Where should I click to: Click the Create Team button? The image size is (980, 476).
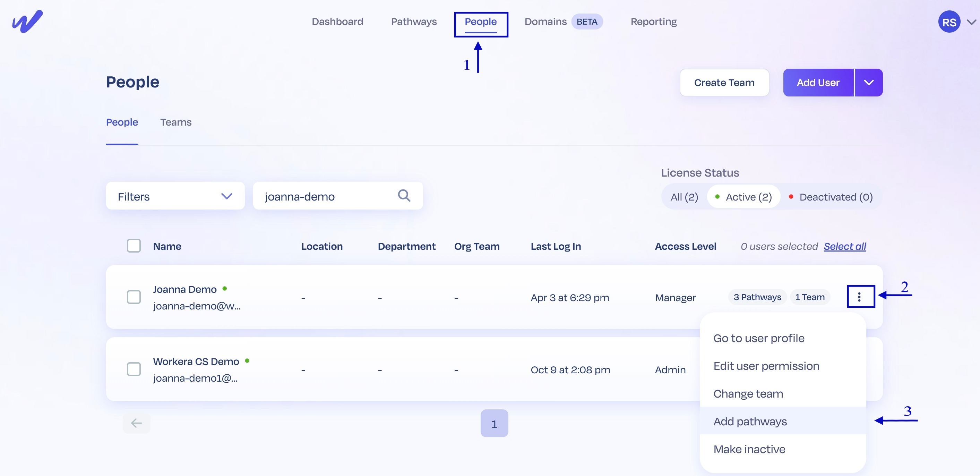(x=724, y=82)
